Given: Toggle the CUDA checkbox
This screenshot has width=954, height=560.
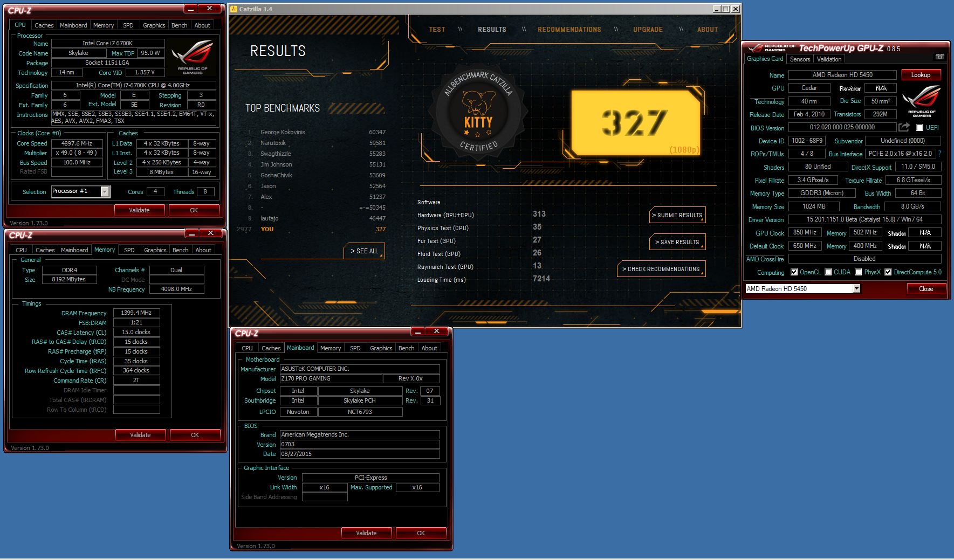Looking at the screenshot, I should pos(828,272).
